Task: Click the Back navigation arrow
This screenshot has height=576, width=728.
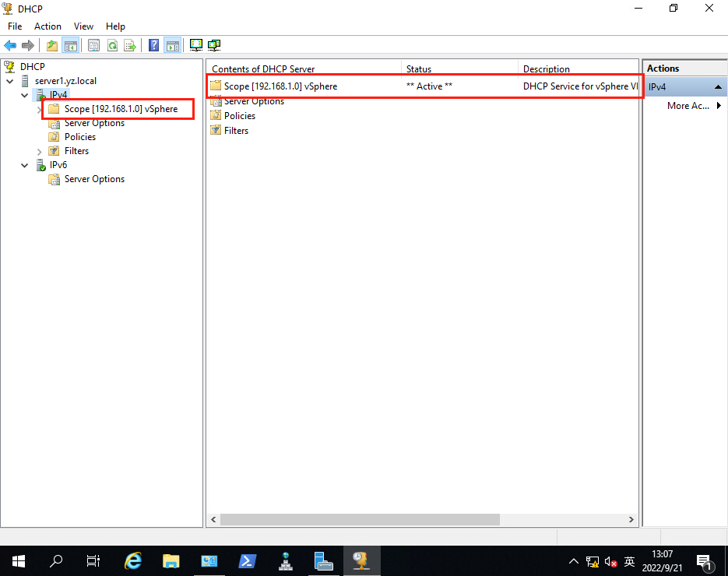Action: (9, 44)
